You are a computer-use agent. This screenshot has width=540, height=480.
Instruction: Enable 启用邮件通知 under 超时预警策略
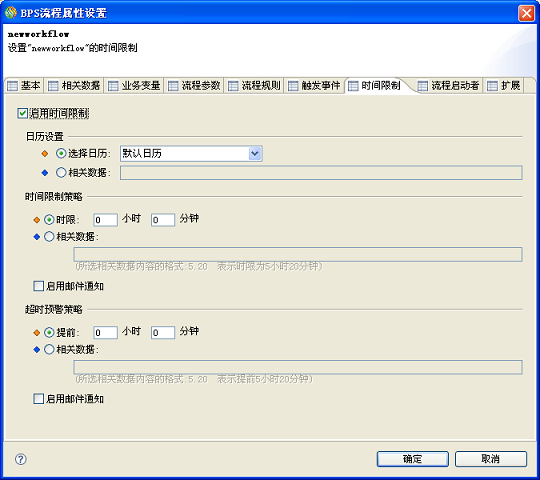[x=39, y=399]
